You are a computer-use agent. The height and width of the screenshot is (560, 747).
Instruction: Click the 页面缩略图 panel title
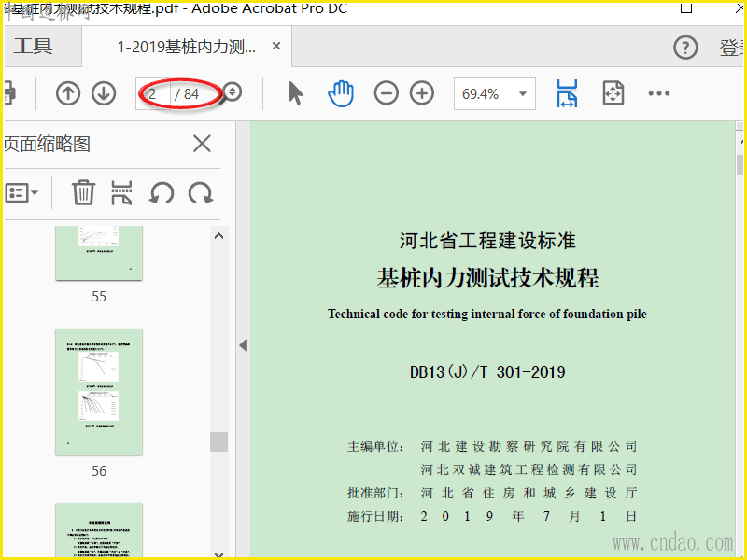click(x=48, y=144)
